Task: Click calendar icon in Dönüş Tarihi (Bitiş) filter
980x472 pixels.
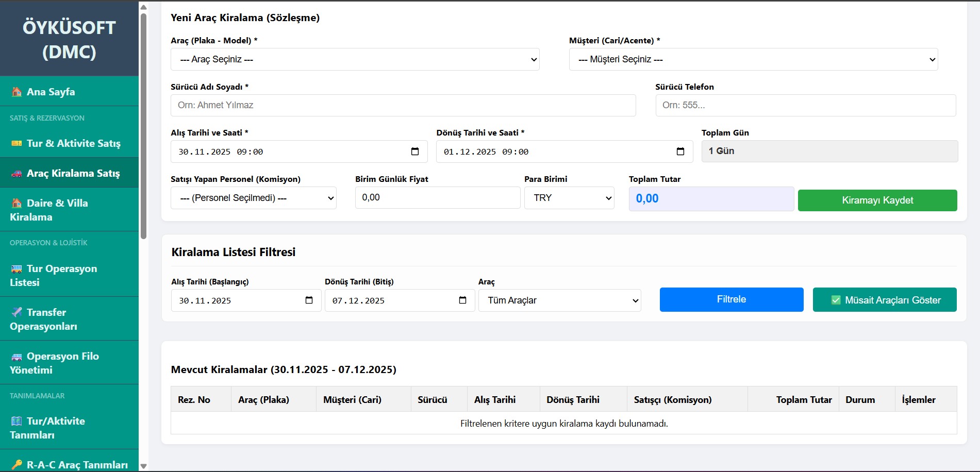Action: click(462, 300)
